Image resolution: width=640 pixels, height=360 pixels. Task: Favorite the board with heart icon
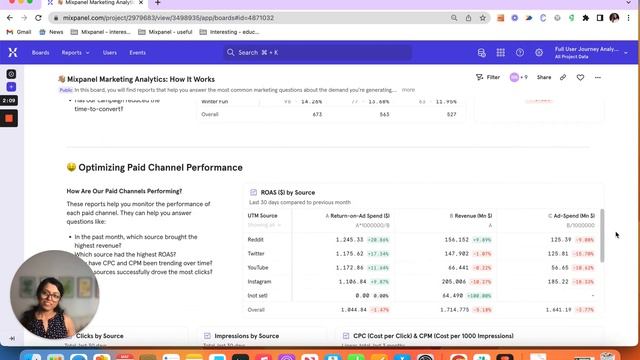tap(580, 77)
